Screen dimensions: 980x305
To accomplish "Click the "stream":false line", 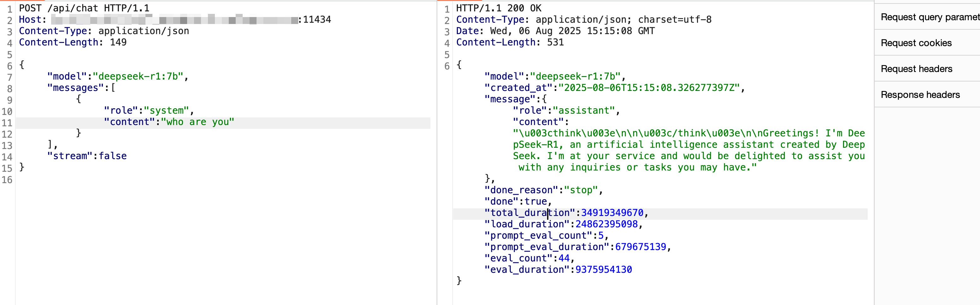I will tap(87, 156).
